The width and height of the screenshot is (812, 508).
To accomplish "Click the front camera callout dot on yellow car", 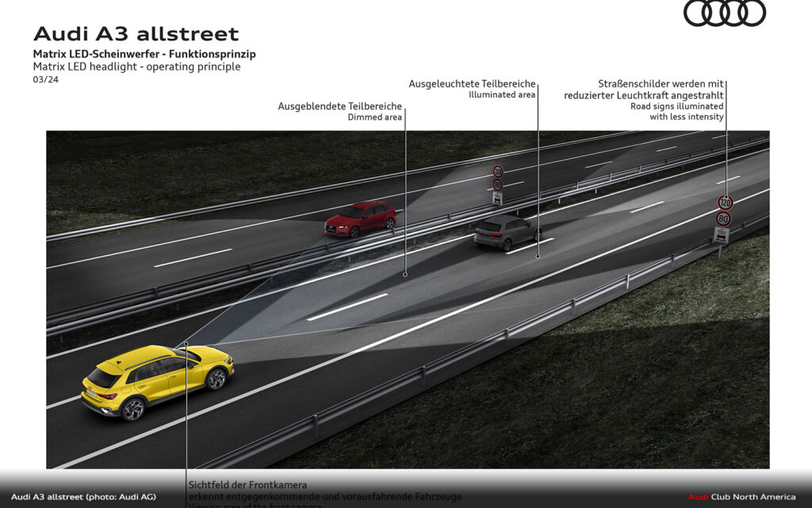I will tap(186, 344).
